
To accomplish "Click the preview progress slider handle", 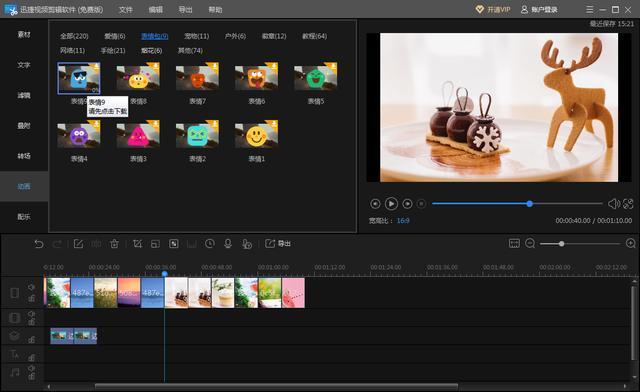I will [529, 203].
